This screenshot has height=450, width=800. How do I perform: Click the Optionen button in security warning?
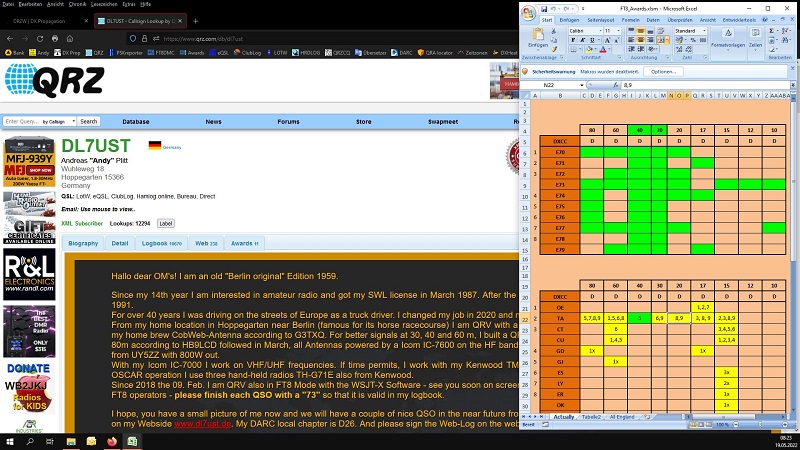coord(663,72)
